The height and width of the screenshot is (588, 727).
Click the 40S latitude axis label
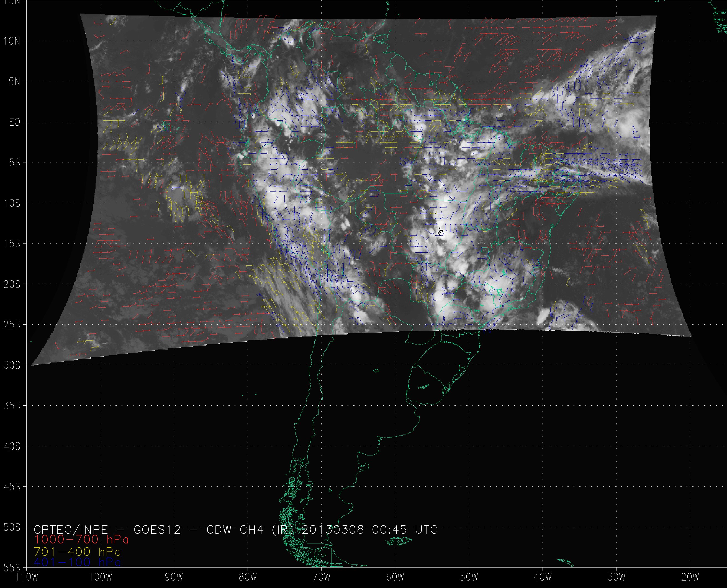point(12,446)
